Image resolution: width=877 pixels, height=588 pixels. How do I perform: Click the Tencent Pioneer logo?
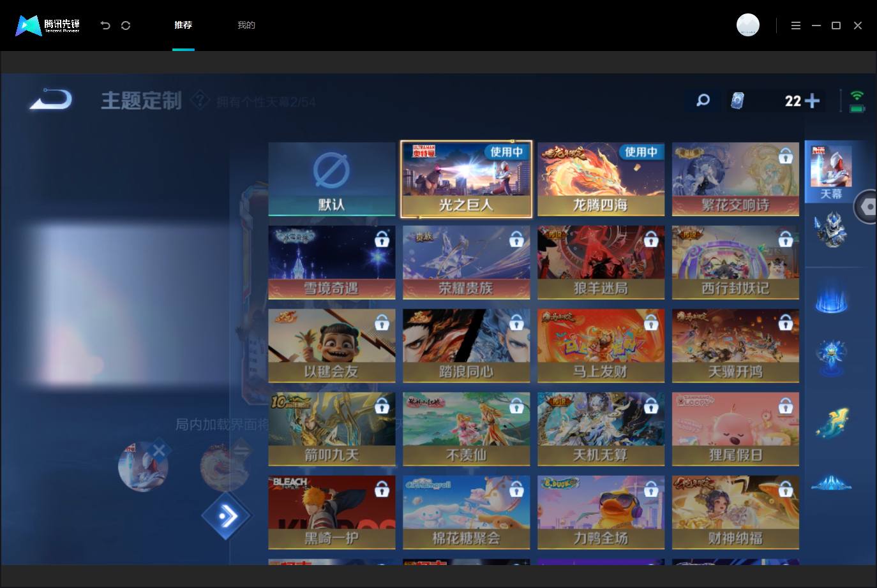pos(48,26)
